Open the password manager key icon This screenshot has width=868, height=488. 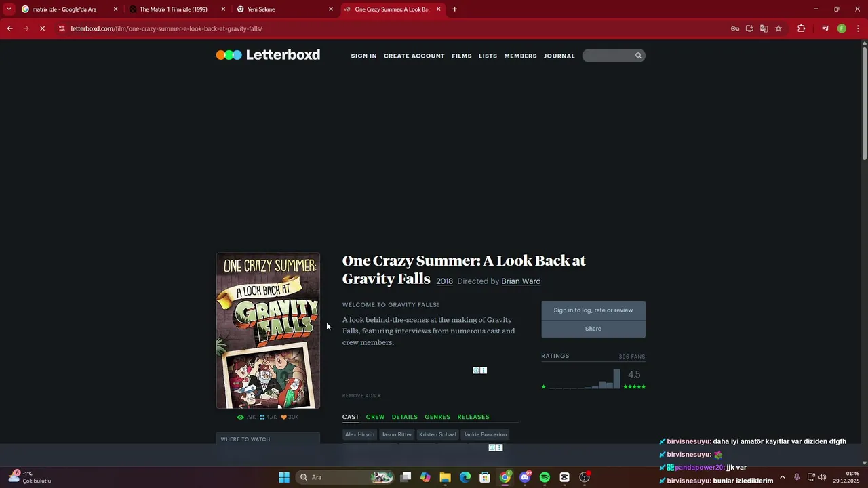pos(735,28)
